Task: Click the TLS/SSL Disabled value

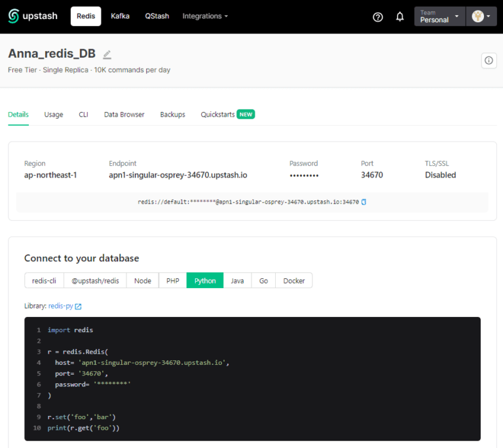Action: 440,176
